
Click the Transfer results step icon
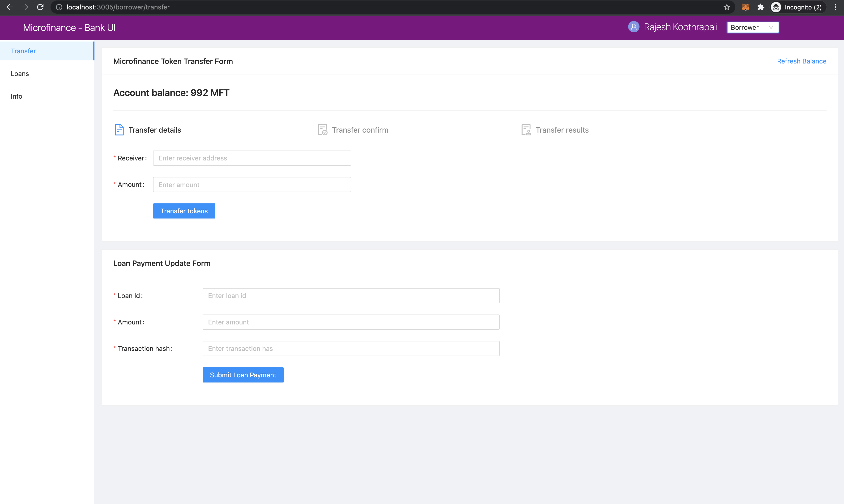click(526, 130)
